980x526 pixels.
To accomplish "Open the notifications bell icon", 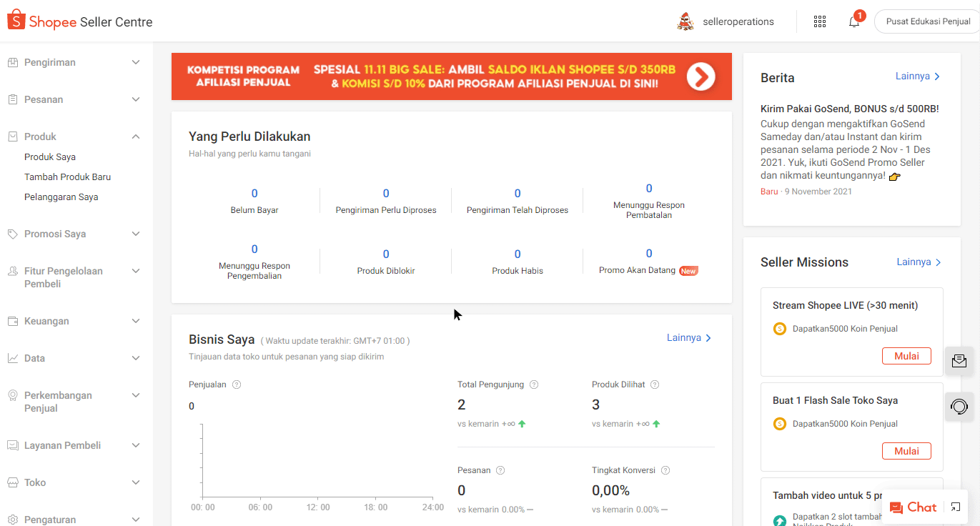I will 854,21.
